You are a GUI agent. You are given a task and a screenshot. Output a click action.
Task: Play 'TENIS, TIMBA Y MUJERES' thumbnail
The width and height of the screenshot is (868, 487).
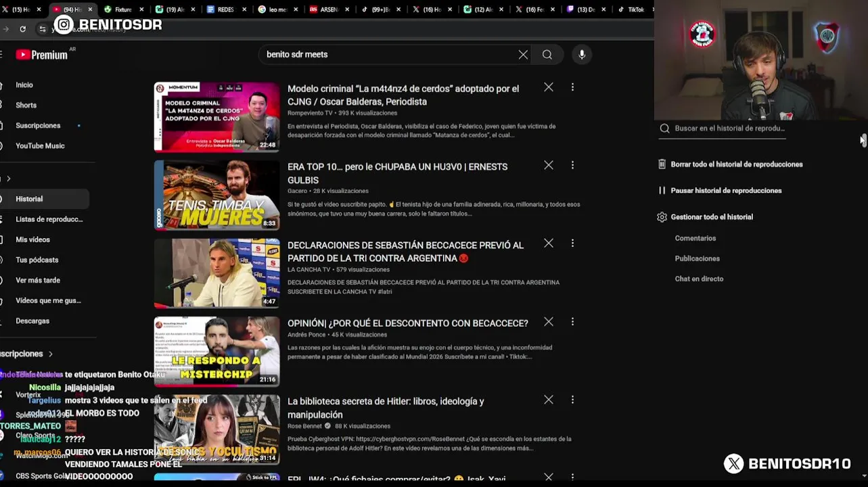pyautogui.click(x=216, y=195)
